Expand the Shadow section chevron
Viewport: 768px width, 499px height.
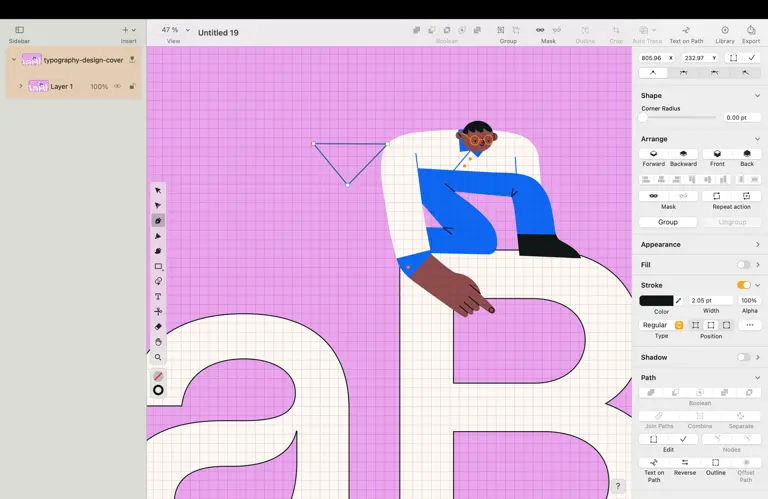(x=758, y=357)
